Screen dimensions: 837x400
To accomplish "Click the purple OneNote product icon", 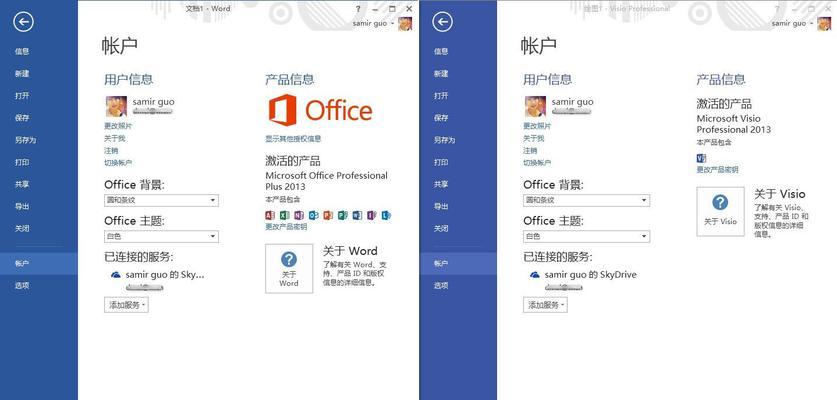I will tap(299, 215).
